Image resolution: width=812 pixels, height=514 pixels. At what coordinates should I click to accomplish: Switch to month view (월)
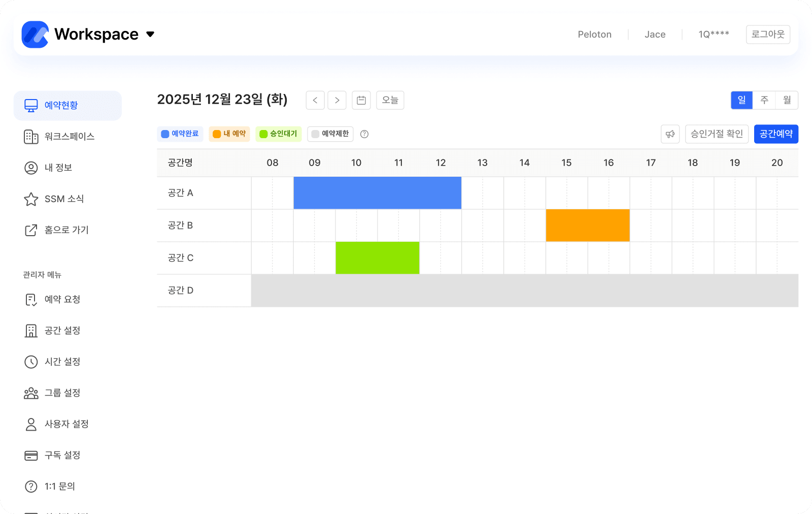787,101
